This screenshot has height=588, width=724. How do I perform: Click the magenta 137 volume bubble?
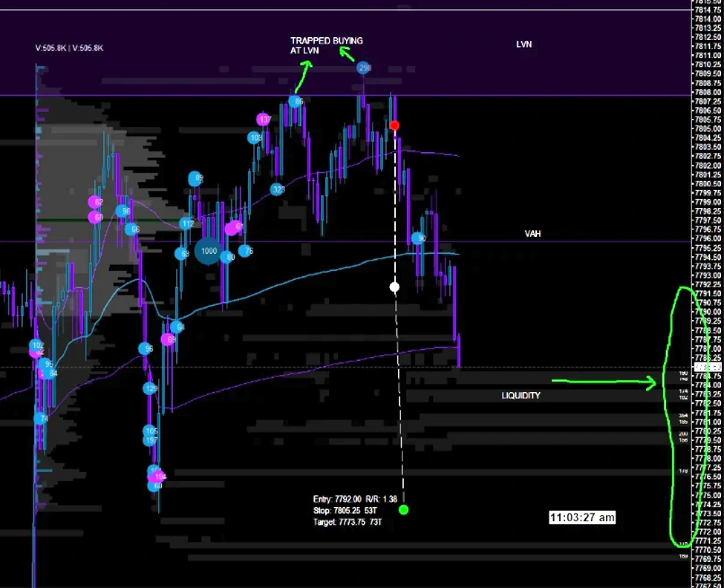point(264,120)
